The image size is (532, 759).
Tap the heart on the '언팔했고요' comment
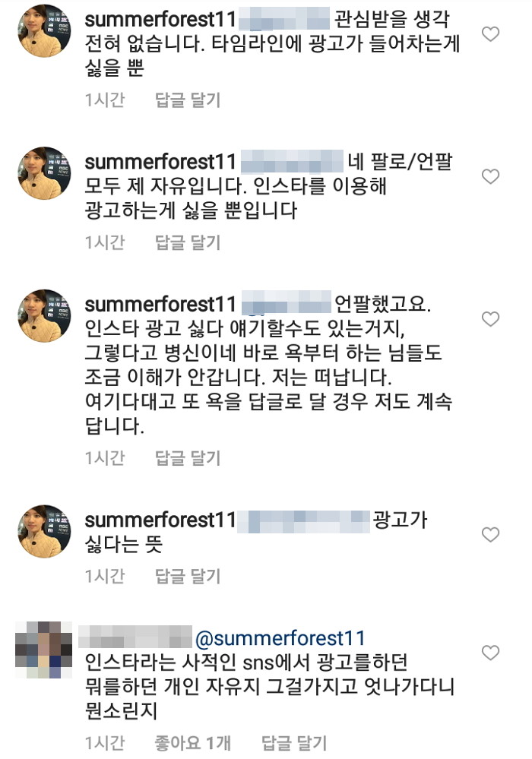tap(492, 319)
